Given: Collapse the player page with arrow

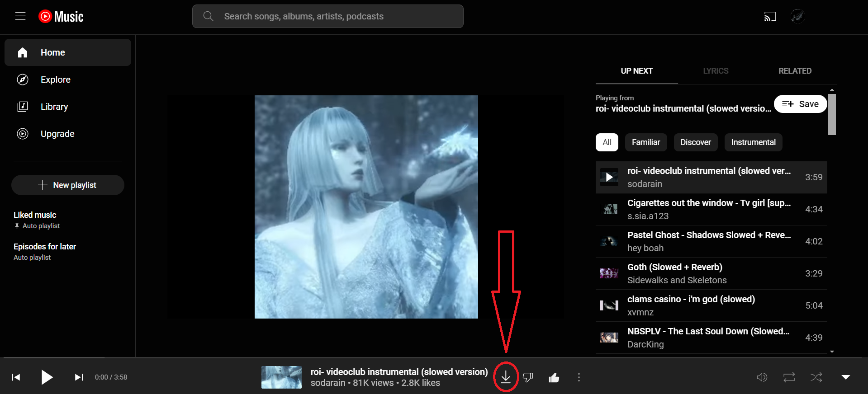Looking at the screenshot, I should 846,377.
